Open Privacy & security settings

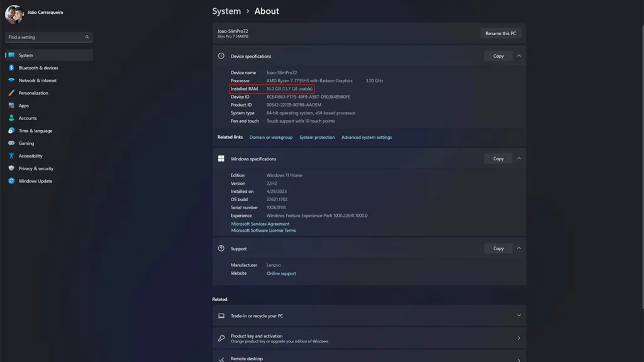pyautogui.click(x=49, y=168)
